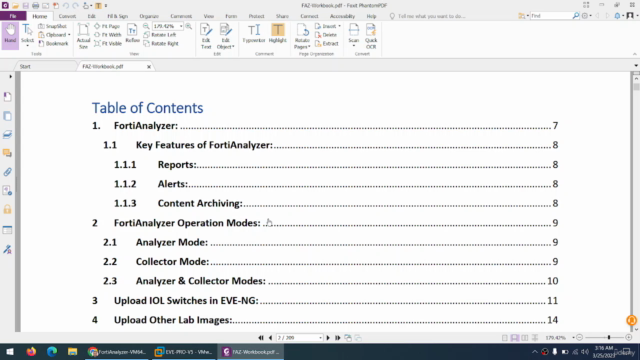The image size is (640, 360).
Task: Click the status bar zoom in plus button
Action: [629, 338]
